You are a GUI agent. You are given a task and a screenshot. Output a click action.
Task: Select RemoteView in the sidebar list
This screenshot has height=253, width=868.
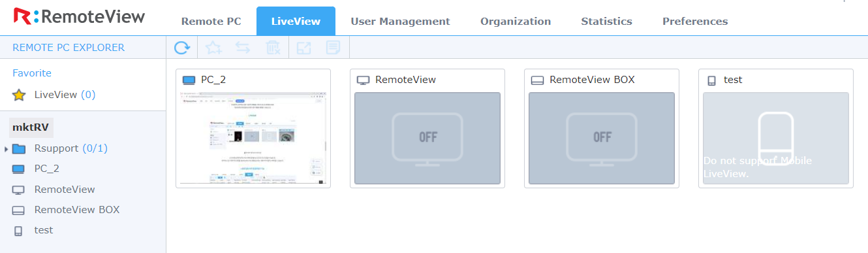pos(65,190)
